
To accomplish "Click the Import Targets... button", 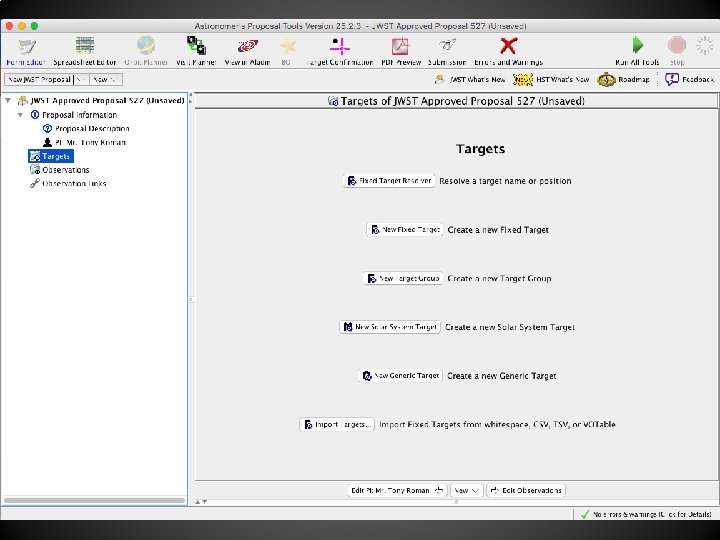I will tap(337, 424).
